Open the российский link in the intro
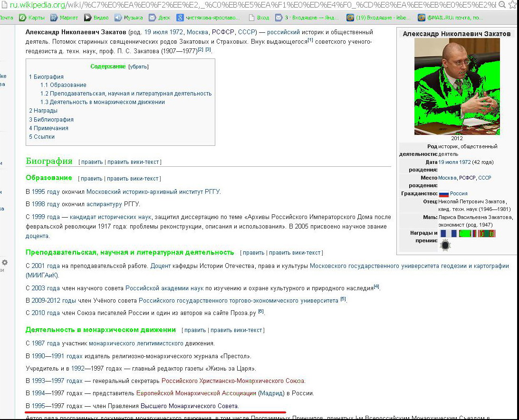The width and height of the screenshot is (519, 420). point(283,32)
